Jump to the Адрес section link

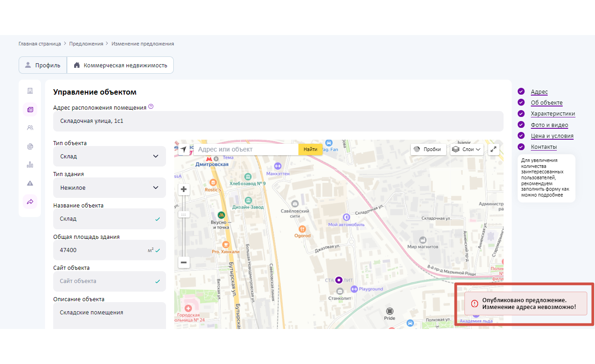coord(540,92)
